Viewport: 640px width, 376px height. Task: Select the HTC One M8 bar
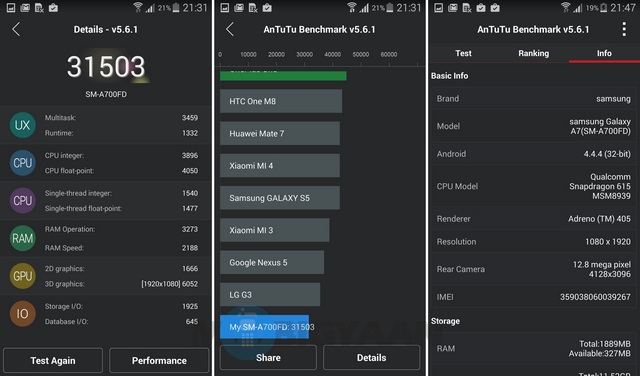[281, 101]
